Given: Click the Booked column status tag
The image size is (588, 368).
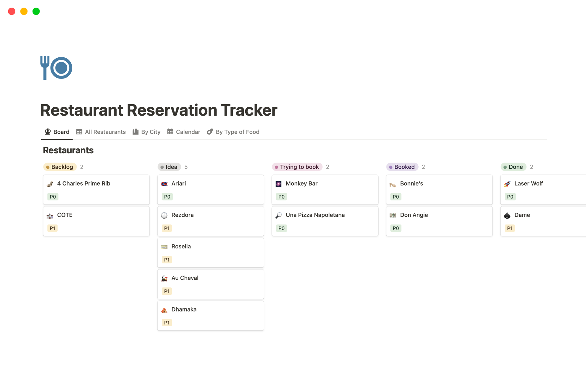Looking at the screenshot, I should click(x=402, y=167).
